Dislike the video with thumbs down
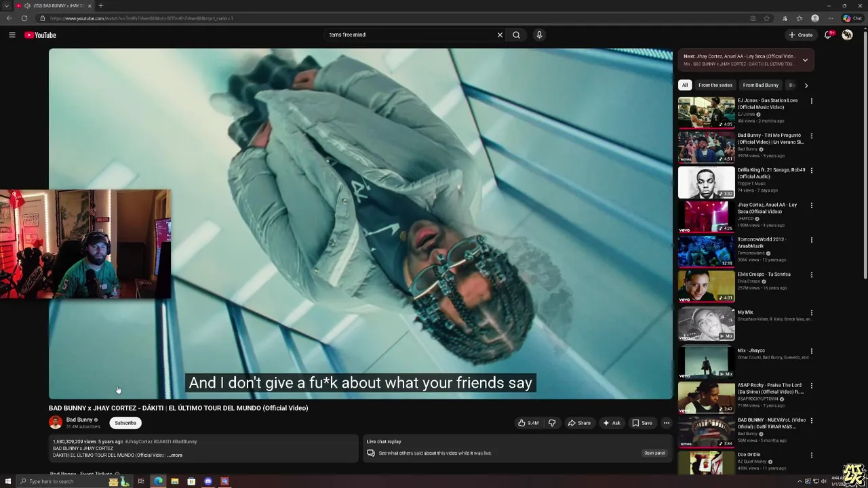Image resolution: width=868 pixels, height=488 pixels. pos(552,423)
